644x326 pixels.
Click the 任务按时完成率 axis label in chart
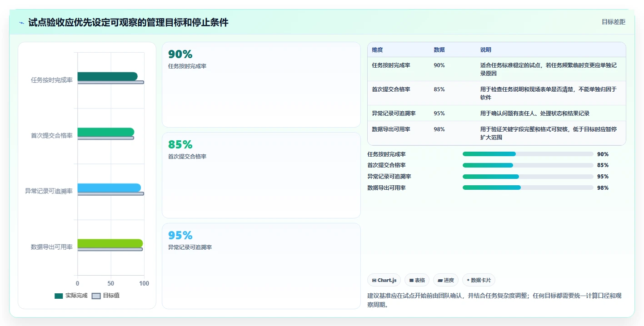pos(52,80)
